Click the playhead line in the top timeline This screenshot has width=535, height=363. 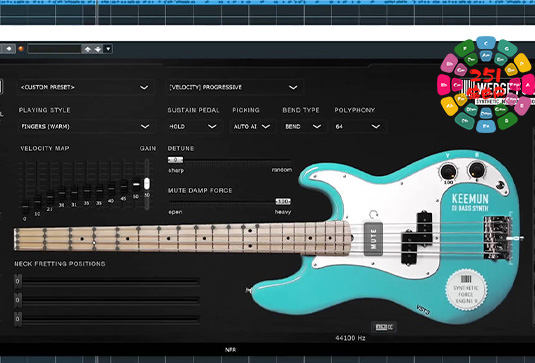point(97,13)
